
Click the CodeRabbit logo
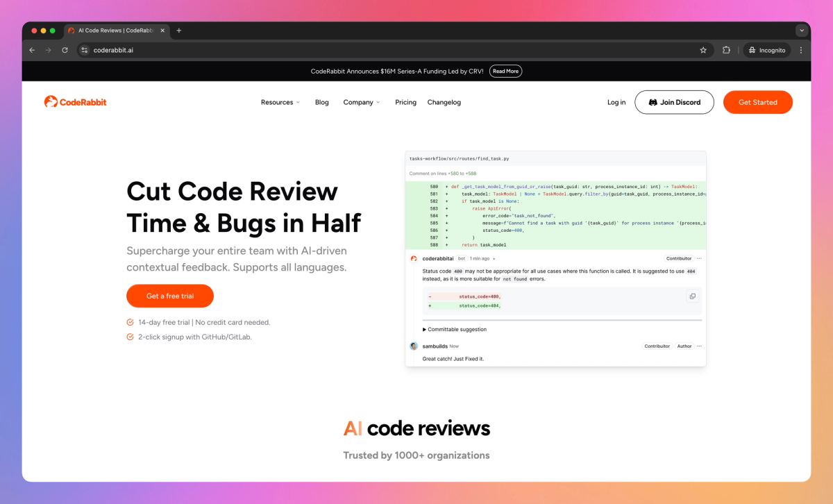[75, 102]
